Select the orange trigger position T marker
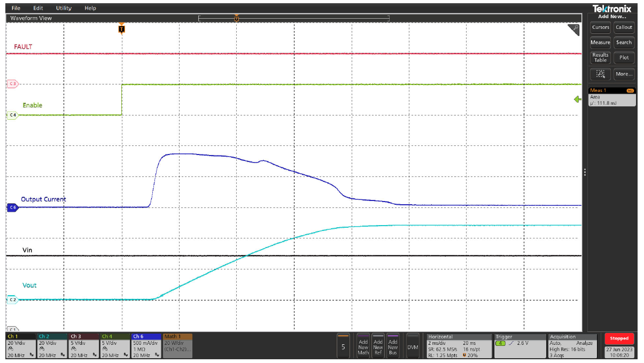Viewport: 644px width, 363px height. [x=122, y=29]
